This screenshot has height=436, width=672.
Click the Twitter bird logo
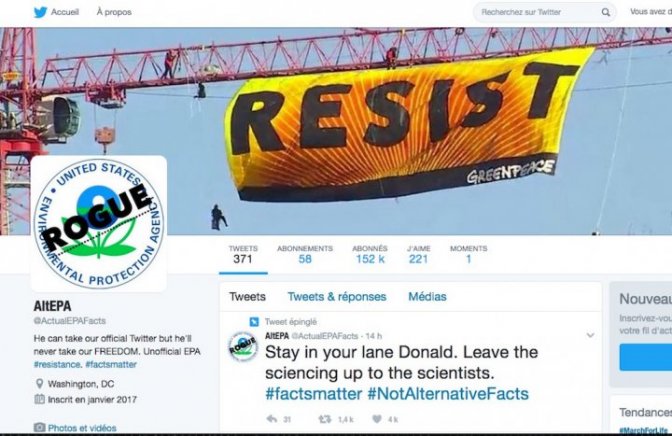click(x=40, y=12)
